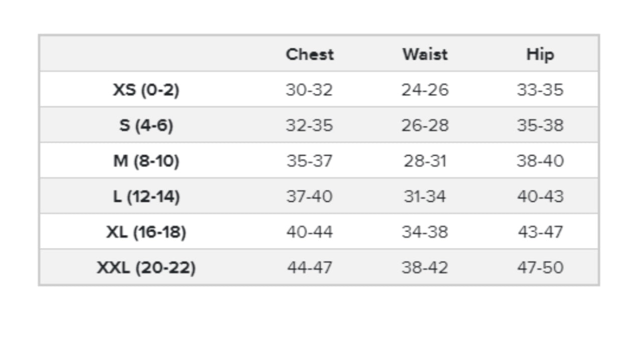The width and height of the screenshot is (644, 349).
Task: Select the S (4-6) row label
Action: [146, 126]
